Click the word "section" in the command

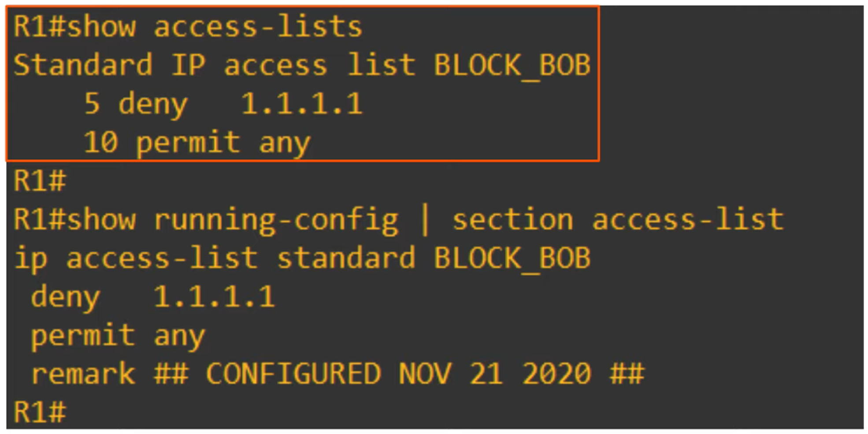(x=512, y=220)
